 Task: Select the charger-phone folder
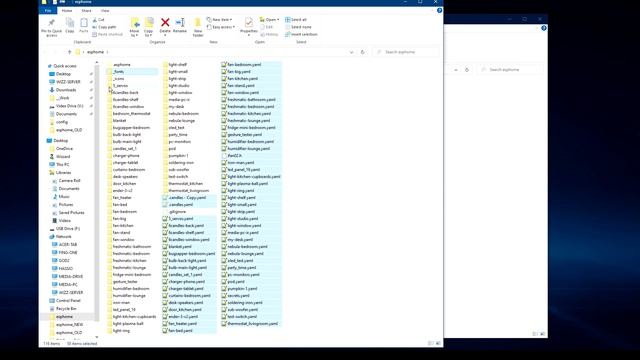point(126,156)
